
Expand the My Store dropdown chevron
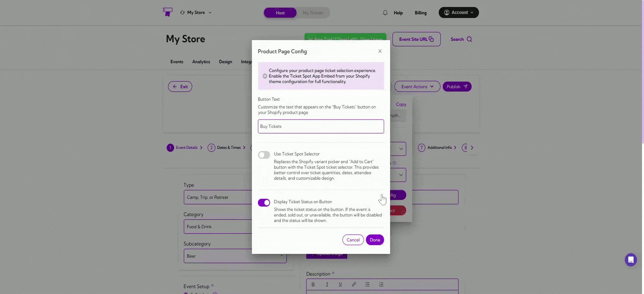(x=210, y=12)
